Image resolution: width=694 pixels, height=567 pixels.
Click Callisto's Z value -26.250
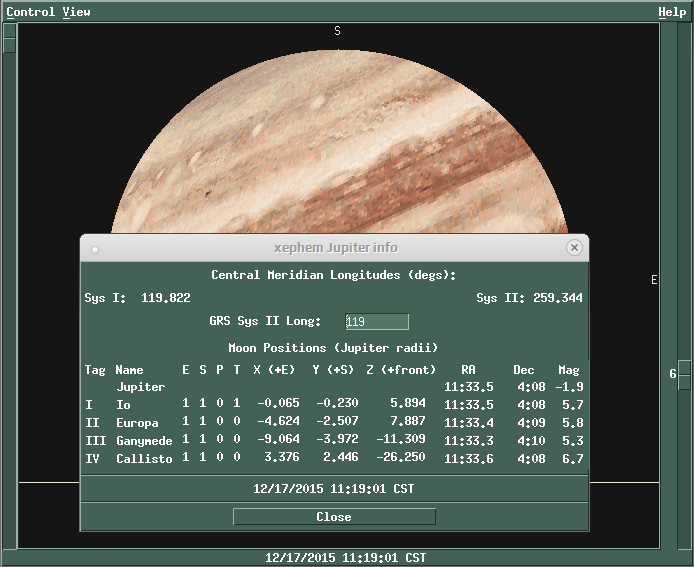pos(401,457)
